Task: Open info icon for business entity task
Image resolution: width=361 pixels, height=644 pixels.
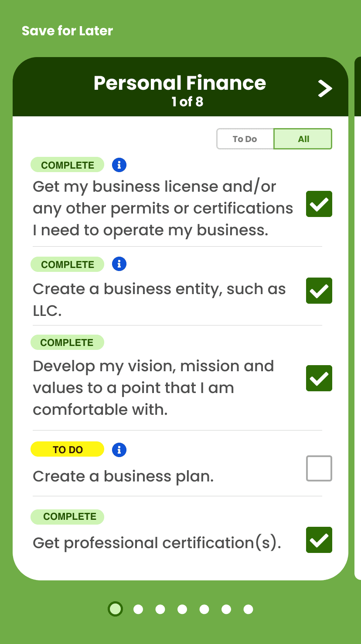Action: pyautogui.click(x=119, y=264)
